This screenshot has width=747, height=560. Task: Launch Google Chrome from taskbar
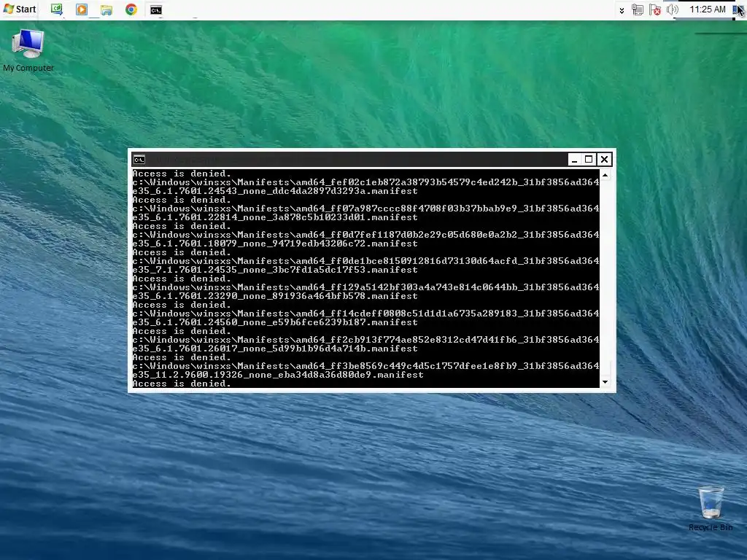pos(131,9)
